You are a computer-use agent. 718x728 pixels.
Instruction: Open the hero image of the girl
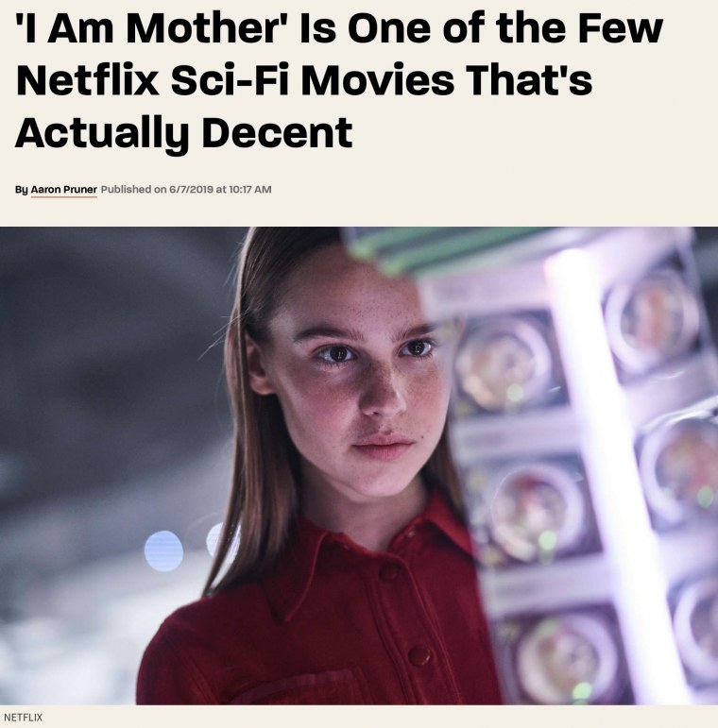pyautogui.click(x=359, y=466)
